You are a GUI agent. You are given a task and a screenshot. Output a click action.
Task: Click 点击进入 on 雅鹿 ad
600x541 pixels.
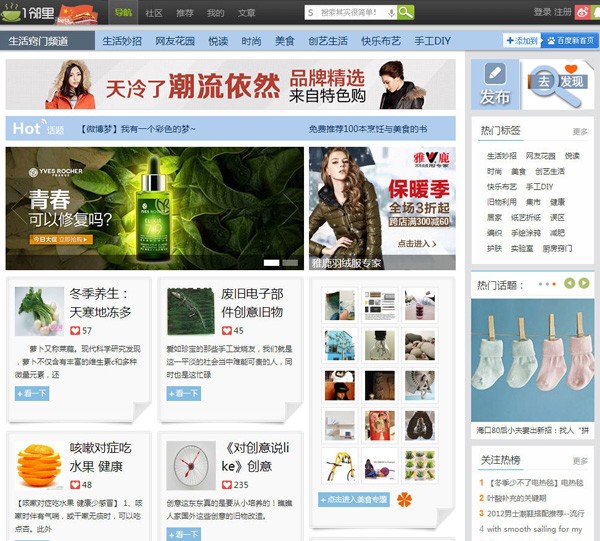(417, 244)
